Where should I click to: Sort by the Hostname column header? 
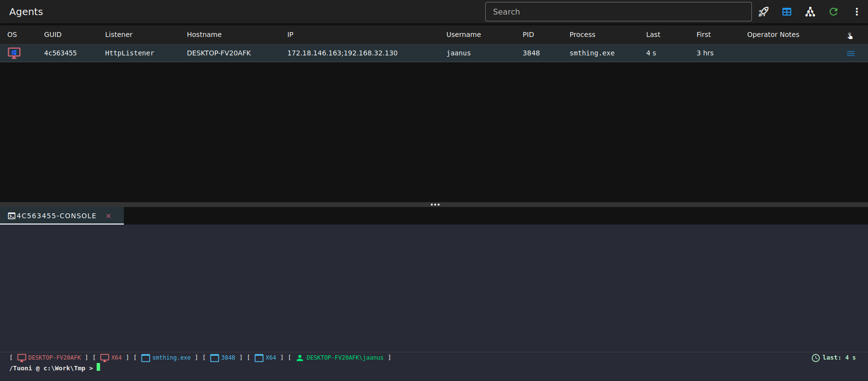[x=204, y=35]
